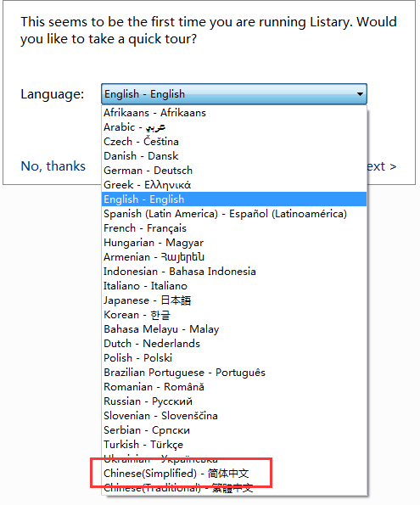Select Chinese(Simplified) language option

(234, 474)
